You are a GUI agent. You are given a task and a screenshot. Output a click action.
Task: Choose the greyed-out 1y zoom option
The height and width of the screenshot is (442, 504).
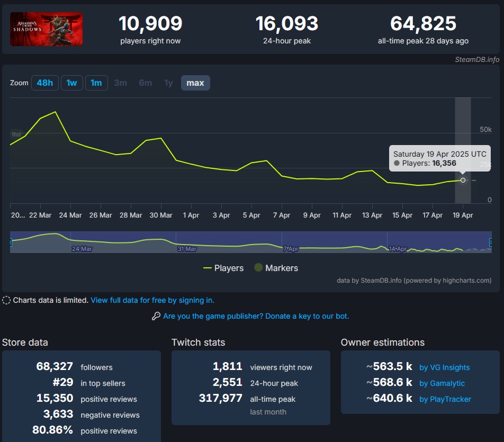pos(168,83)
